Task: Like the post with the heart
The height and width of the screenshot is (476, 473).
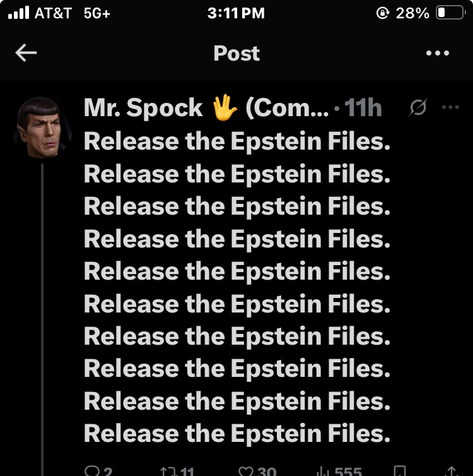Action: pyautogui.click(x=247, y=471)
